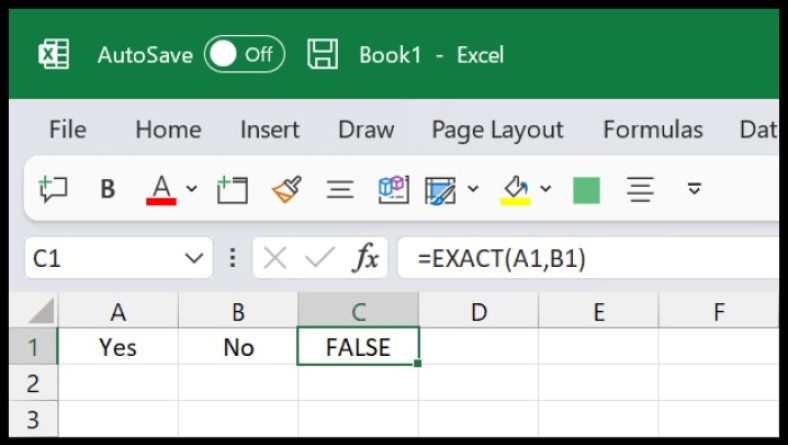Open the Customize Quick Access Toolbar dropdown
The image size is (788, 445).
[694, 189]
